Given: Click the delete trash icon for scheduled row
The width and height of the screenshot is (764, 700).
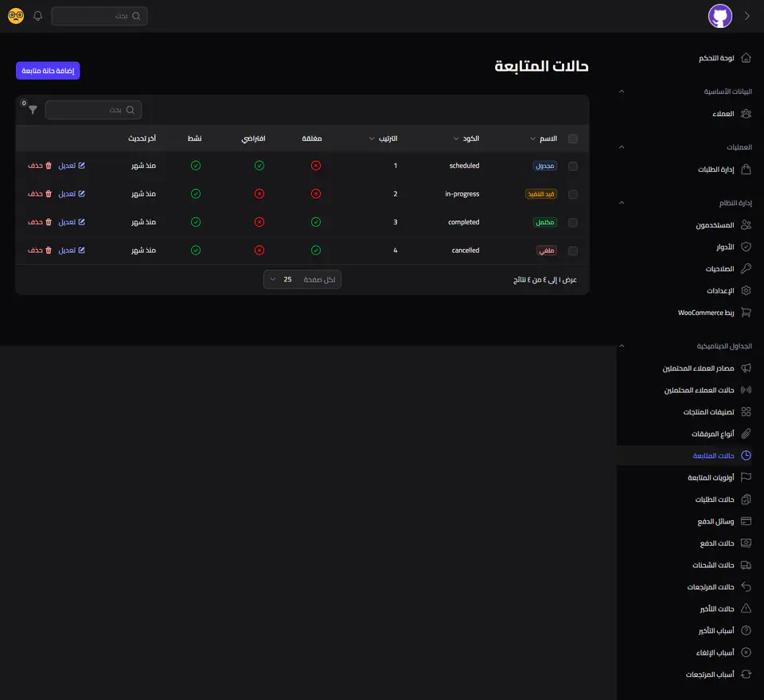Looking at the screenshot, I should click(49, 165).
